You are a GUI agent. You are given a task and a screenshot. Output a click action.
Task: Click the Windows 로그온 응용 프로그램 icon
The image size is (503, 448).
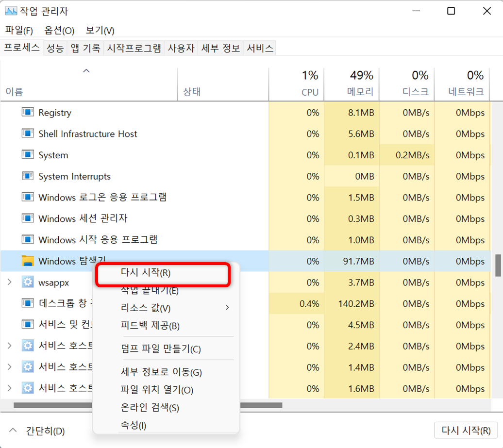(28, 197)
